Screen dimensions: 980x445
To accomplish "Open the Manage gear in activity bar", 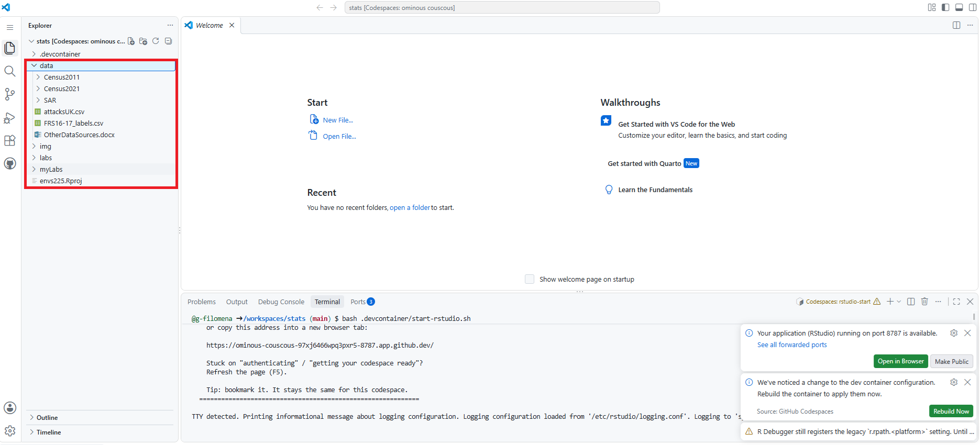I will click(x=10, y=431).
